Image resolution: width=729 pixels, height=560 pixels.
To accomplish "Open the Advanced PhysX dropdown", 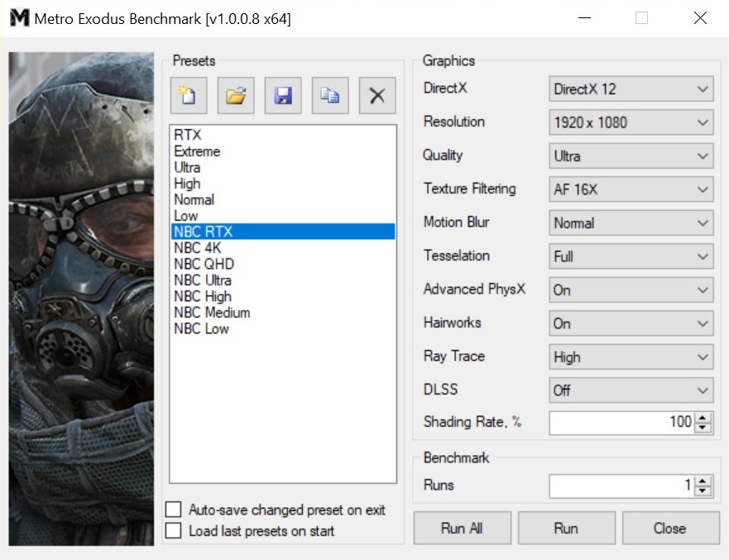I will pos(631,290).
